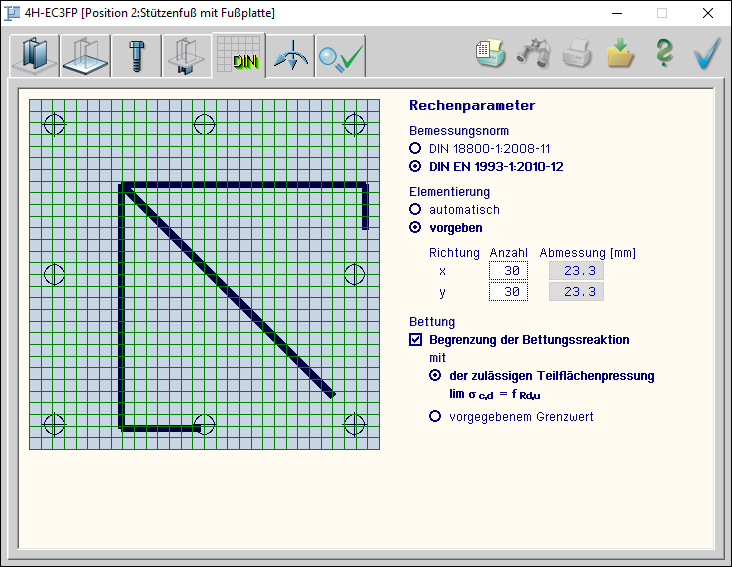Open help via the question mark icon

664,54
